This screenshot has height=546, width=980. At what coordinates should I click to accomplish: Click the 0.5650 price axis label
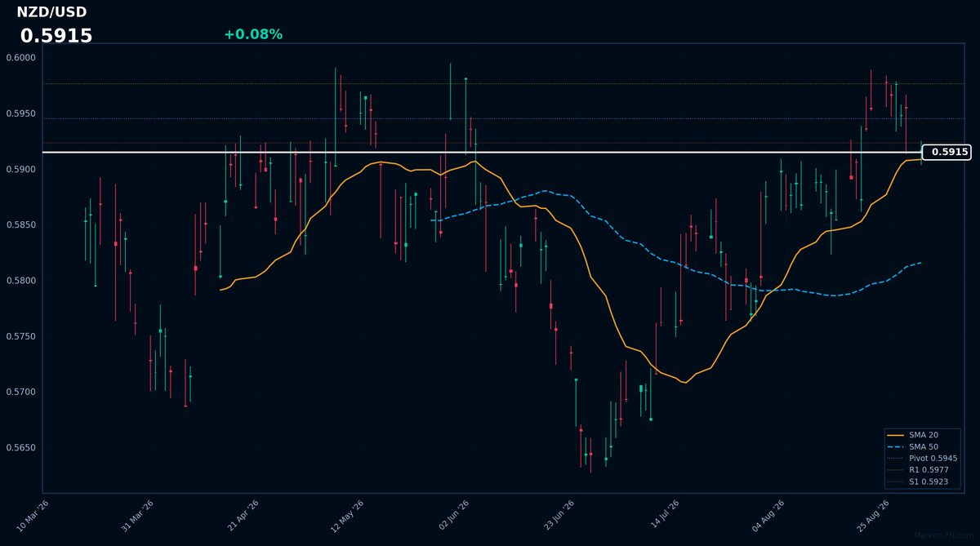21,448
